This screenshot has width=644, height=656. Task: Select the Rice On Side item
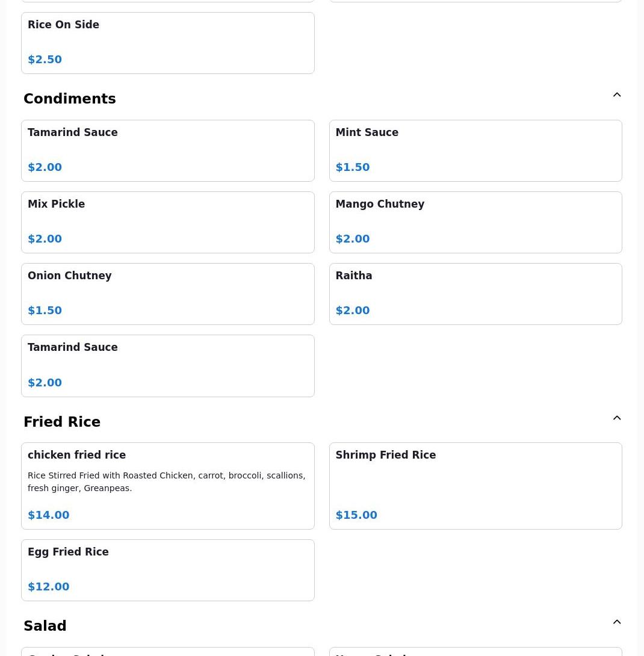[167, 43]
